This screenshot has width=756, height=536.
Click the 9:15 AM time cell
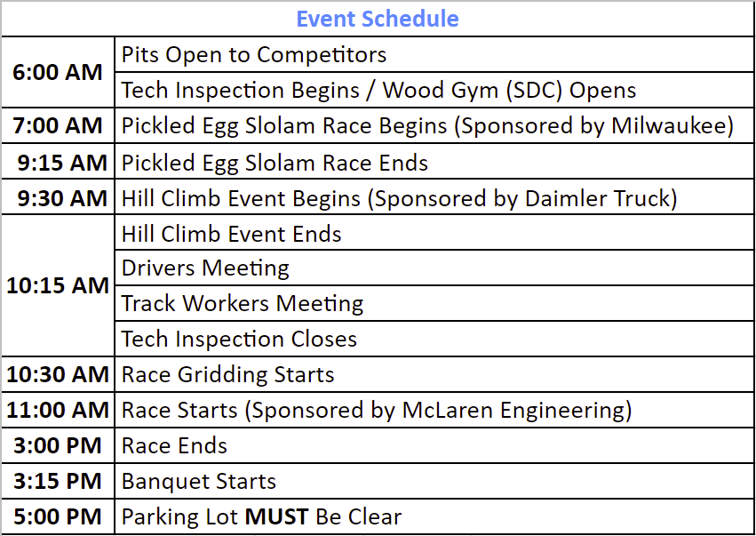58,161
